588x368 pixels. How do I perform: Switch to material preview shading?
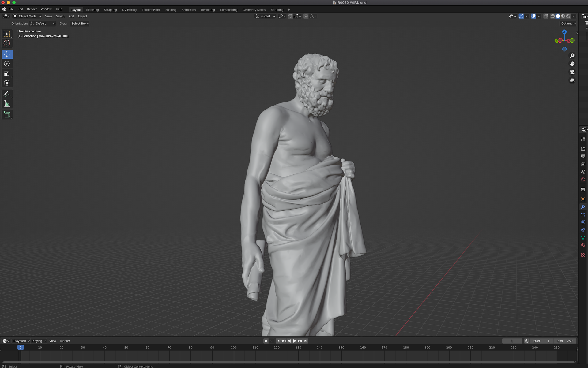[563, 16]
